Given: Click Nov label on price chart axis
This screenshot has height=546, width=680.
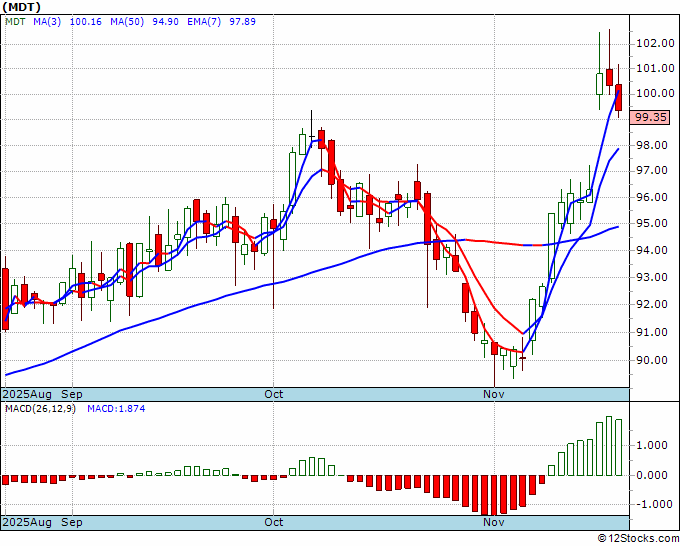Looking at the screenshot, I should pos(494,394).
